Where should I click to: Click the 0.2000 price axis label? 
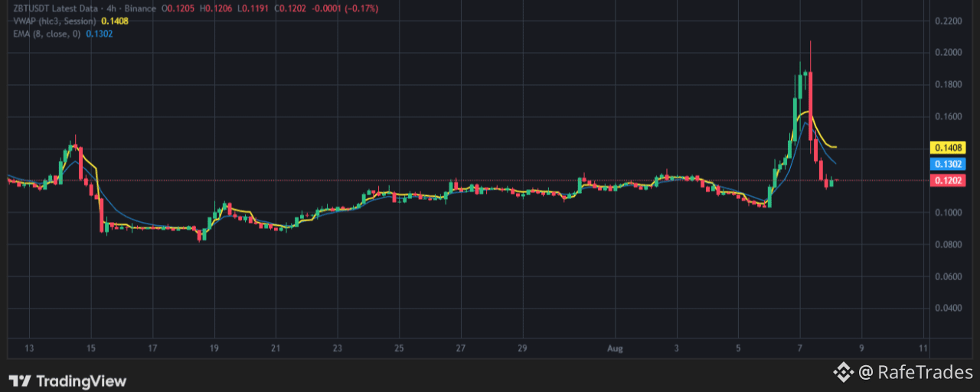pyautogui.click(x=947, y=52)
